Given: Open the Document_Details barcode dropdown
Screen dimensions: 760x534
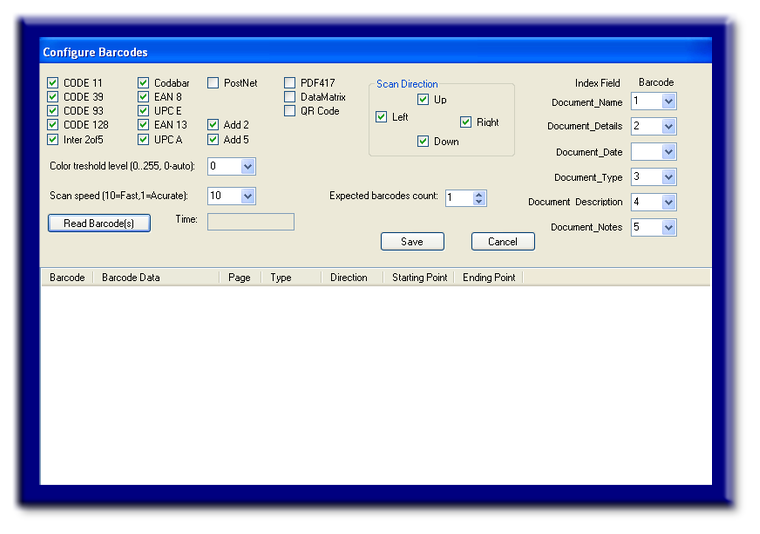Looking at the screenshot, I should coord(668,126).
